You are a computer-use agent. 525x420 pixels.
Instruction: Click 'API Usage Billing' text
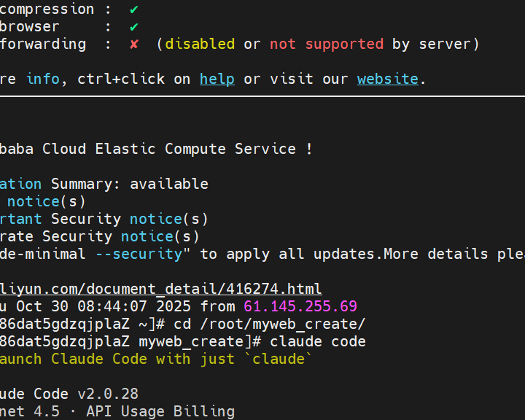coord(160,411)
